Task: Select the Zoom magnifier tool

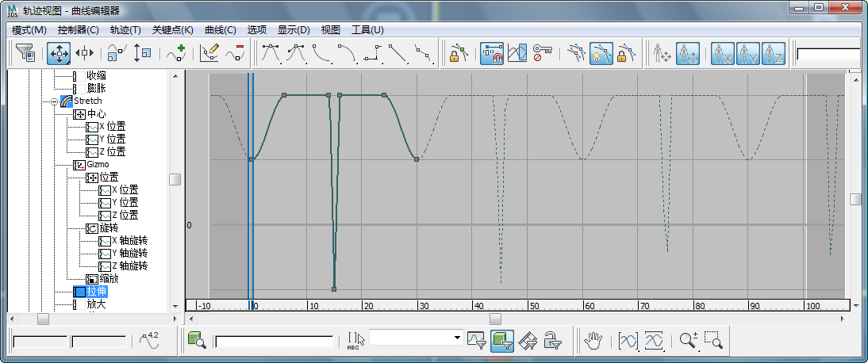Action: click(x=688, y=340)
